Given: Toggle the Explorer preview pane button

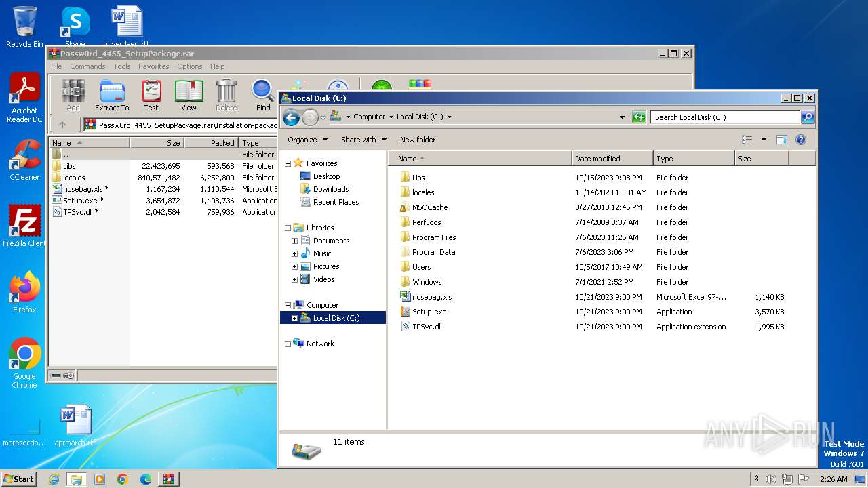Looking at the screenshot, I should (781, 140).
